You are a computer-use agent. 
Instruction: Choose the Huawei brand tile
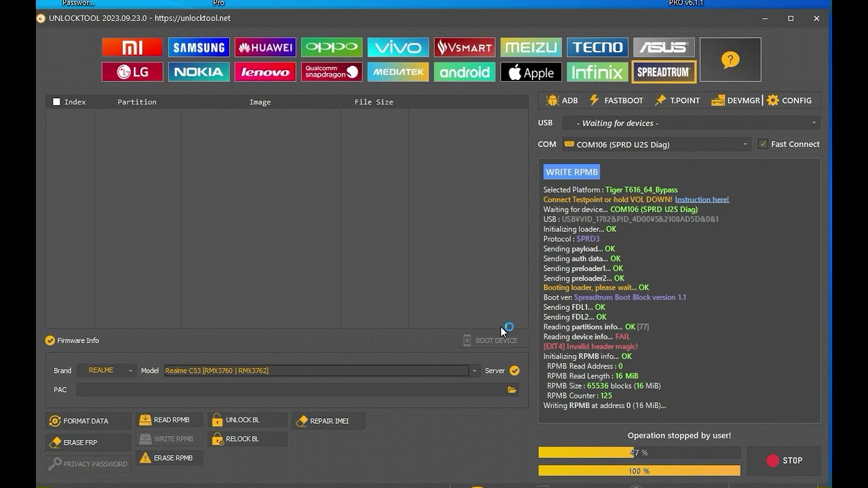click(x=265, y=47)
